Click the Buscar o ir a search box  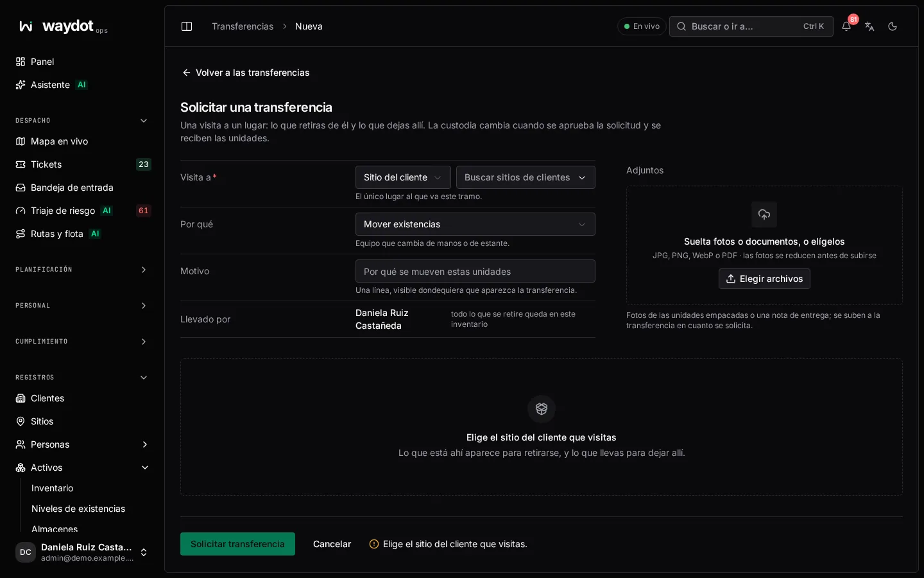751,26
